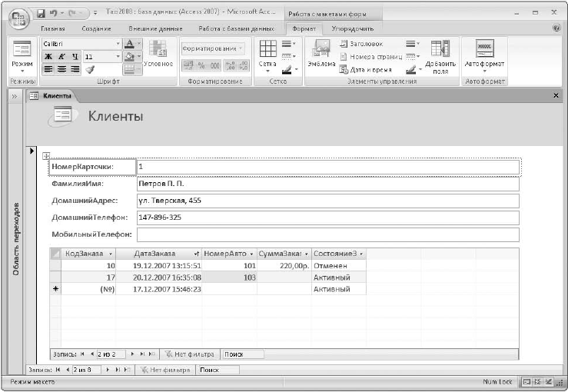Toggle bold text formatting

pos(48,56)
